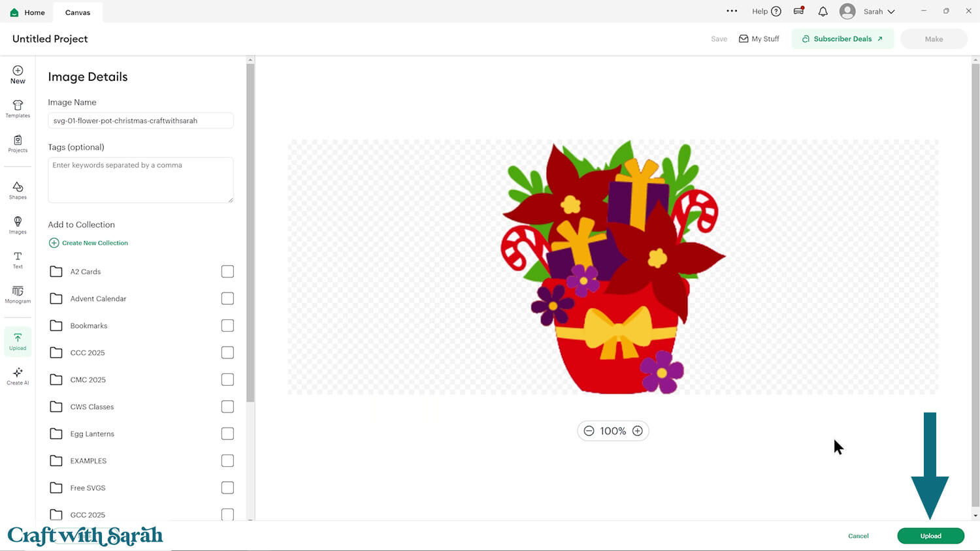
Task: Open the Templates panel
Action: click(x=18, y=108)
